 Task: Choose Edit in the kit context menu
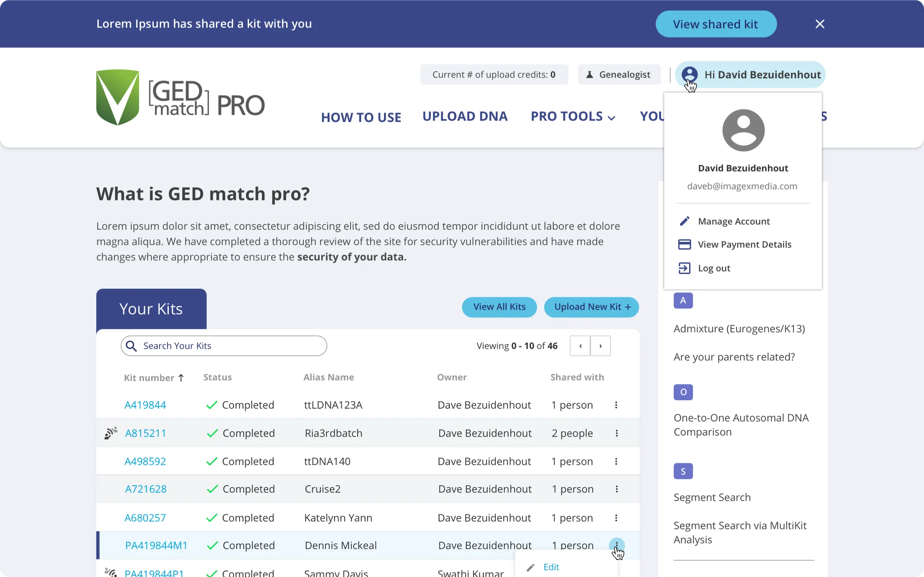pos(551,567)
